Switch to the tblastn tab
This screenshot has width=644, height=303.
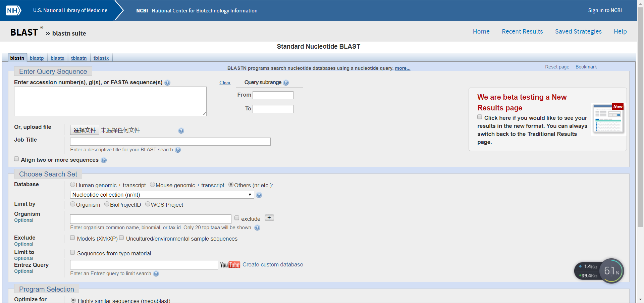(x=79, y=58)
